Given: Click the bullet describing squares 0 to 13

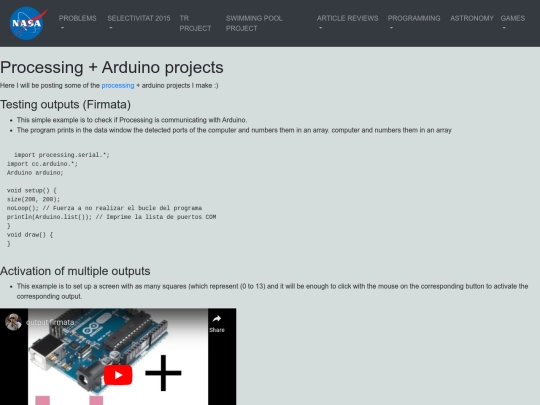Looking at the screenshot, I should coord(272,291).
